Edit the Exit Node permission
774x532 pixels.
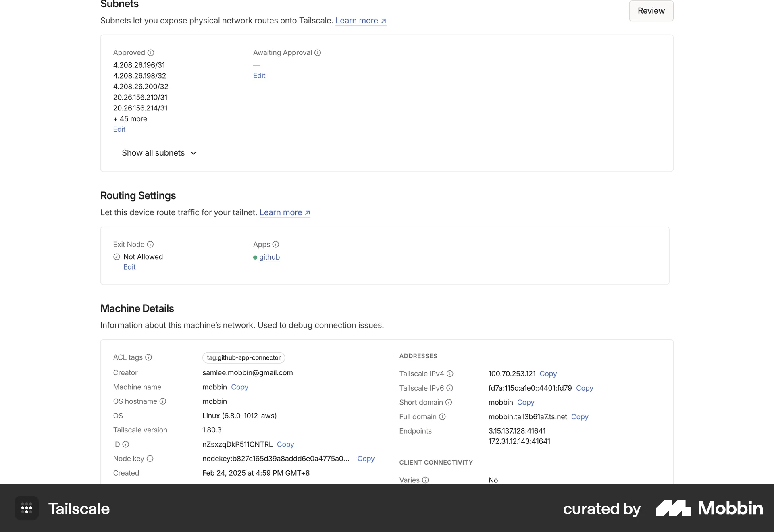(x=129, y=267)
